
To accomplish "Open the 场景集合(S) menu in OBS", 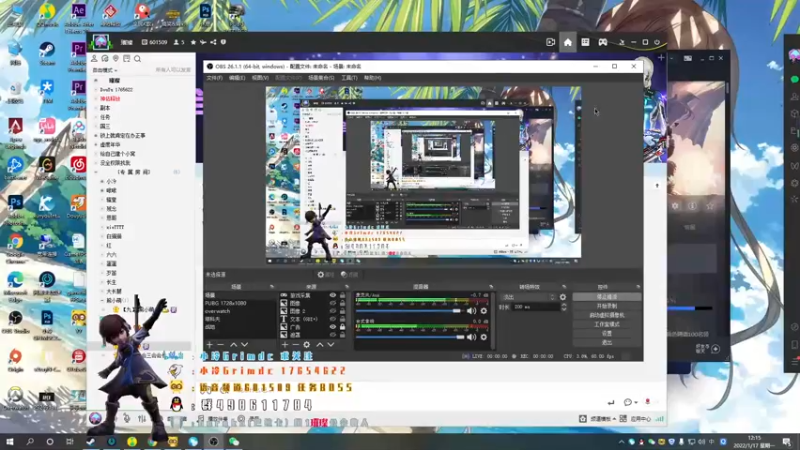I will pos(321,78).
